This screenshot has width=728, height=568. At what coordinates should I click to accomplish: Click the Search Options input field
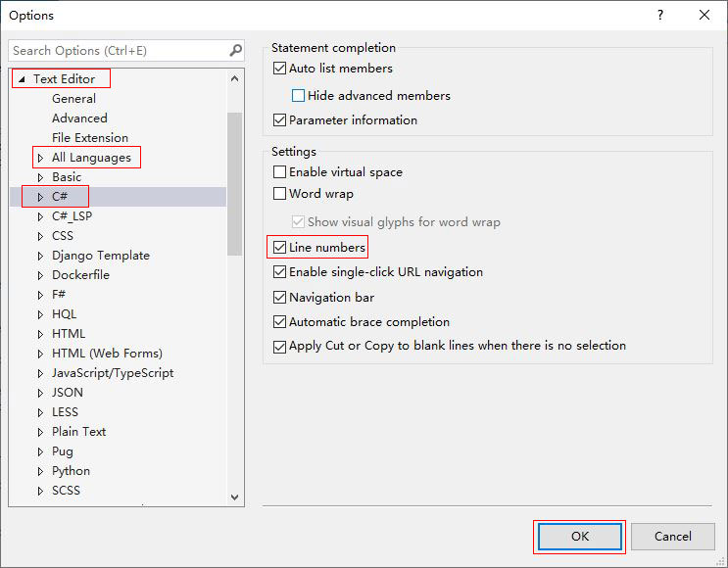point(118,50)
